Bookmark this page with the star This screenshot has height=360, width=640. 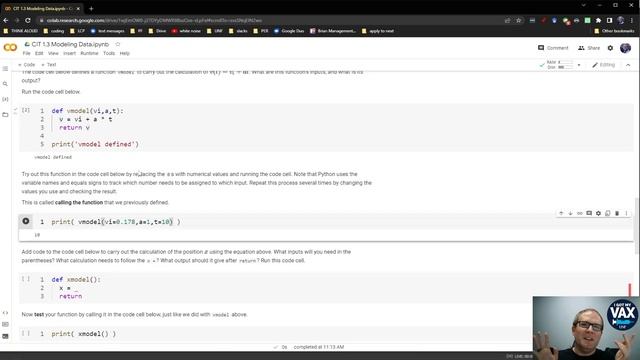tap(519, 20)
